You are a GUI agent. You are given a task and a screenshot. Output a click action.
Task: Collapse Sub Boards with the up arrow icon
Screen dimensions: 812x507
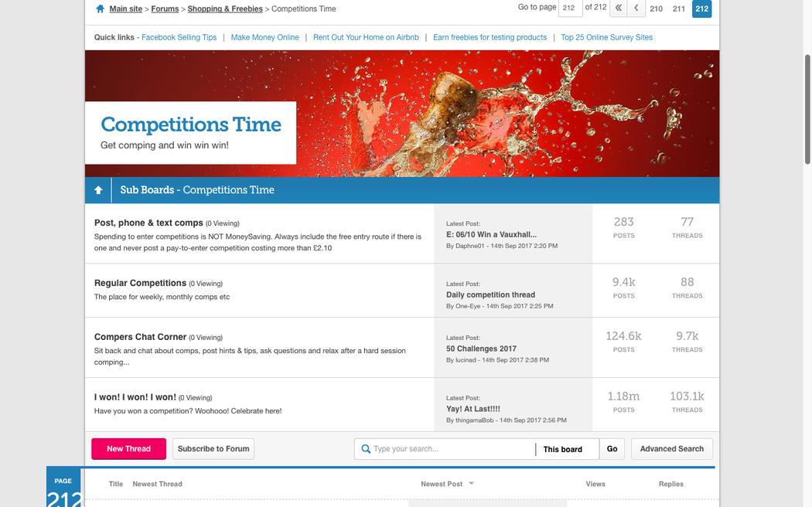coord(98,190)
